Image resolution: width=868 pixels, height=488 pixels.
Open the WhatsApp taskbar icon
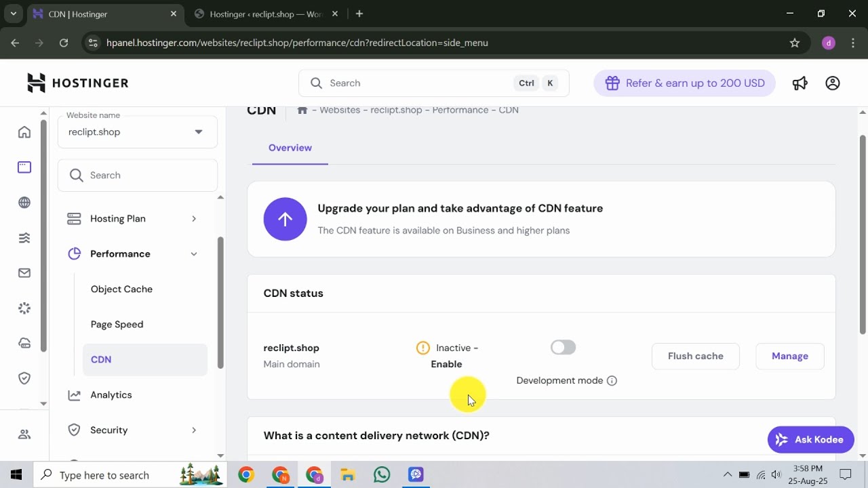(x=382, y=474)
